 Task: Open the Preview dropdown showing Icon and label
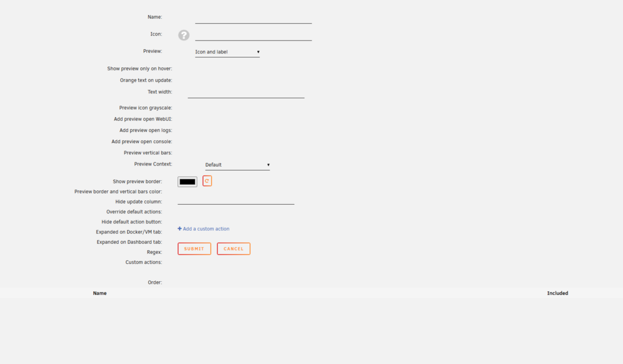pyautogui.click(x=227, y=52)
